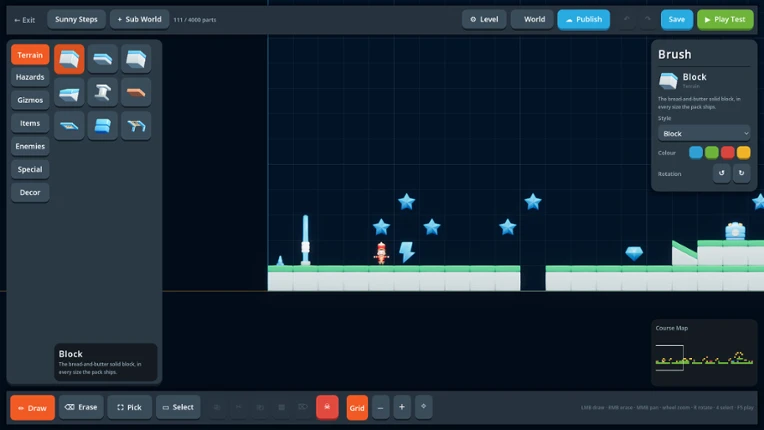
Task: Choose the red colour swatch
Action: pos(727,153)
